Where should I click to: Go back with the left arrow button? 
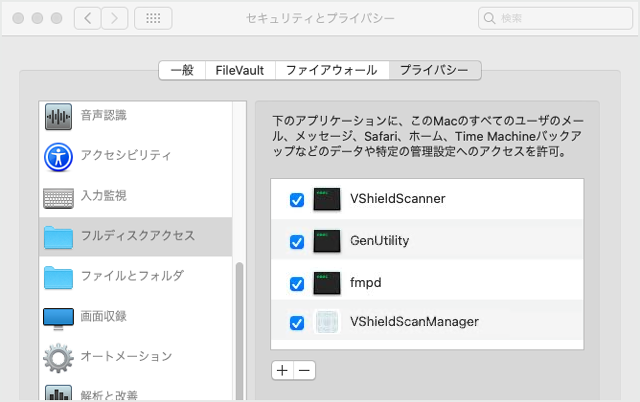87,18
